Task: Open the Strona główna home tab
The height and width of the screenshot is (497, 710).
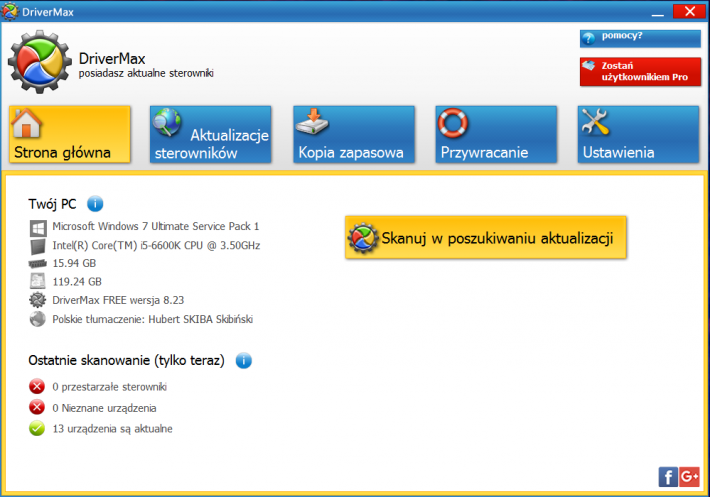Action: click(70, 134)
